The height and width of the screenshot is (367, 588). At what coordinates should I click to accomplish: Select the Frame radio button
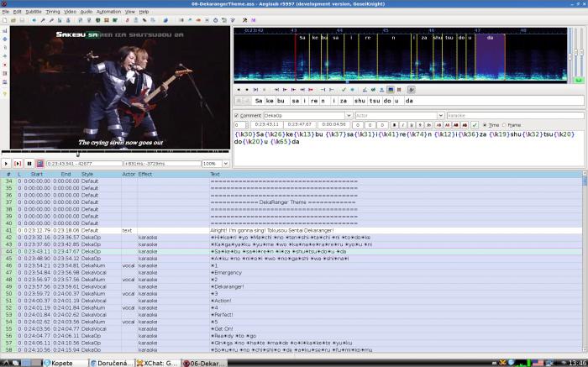tap(512, 125)
